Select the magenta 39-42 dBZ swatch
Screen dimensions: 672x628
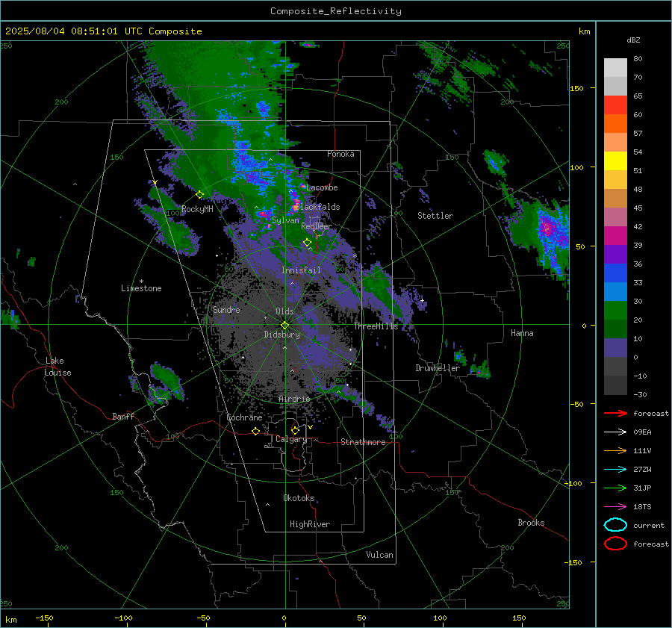click(615, 236)
